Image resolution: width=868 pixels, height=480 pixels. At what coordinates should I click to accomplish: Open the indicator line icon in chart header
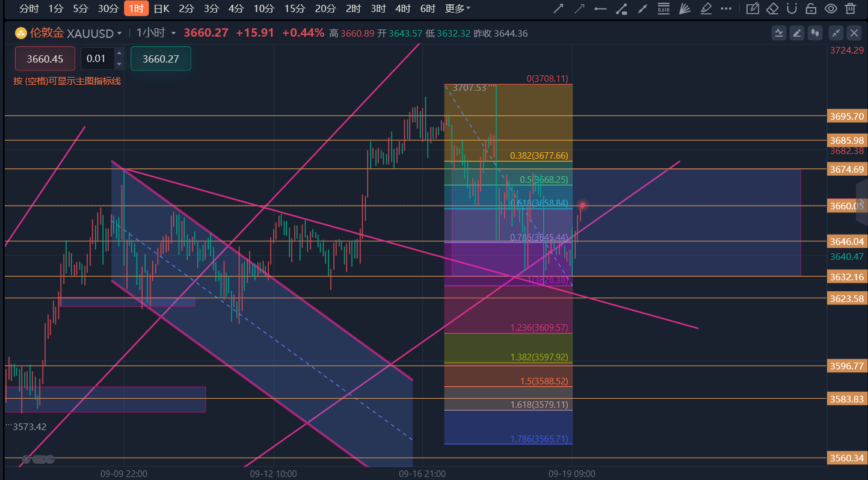pos(779,33)
